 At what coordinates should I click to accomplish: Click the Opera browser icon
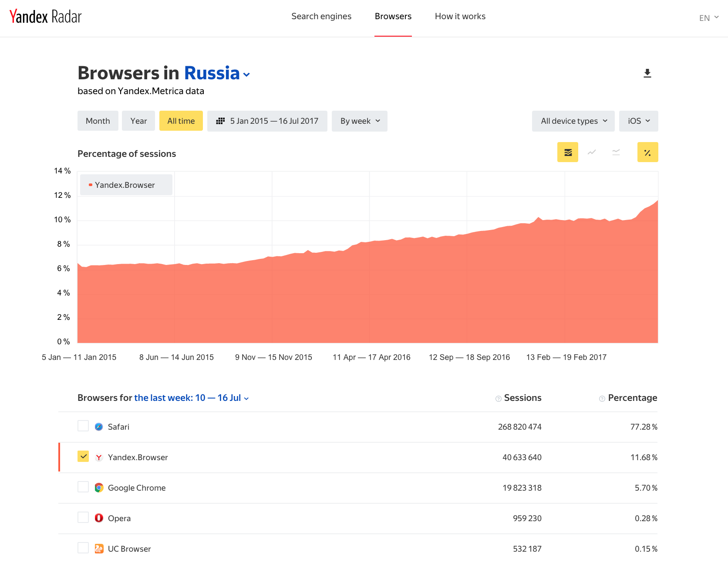pyautogui.click(x=99, y=518)
